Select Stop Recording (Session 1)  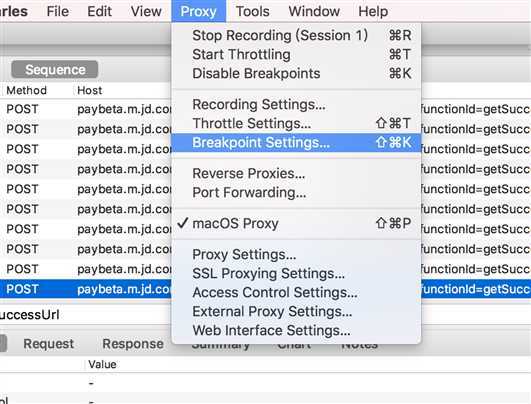pyautogui.click(x=296, y=35)
